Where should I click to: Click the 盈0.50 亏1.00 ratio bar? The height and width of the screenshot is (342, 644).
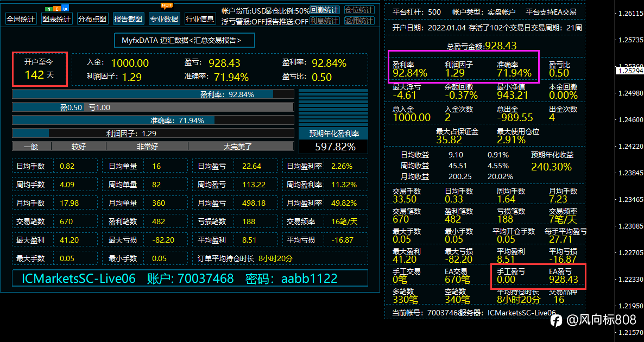[153, 107]
